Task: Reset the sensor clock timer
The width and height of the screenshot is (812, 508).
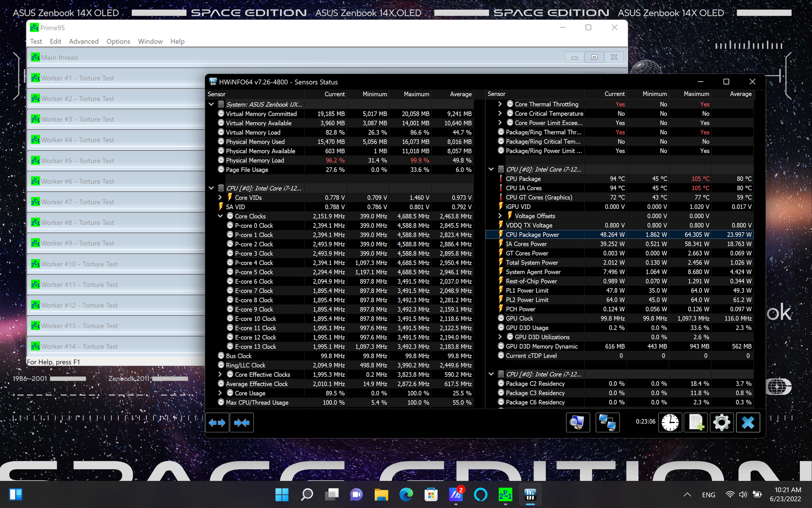Action: (670, 423)
